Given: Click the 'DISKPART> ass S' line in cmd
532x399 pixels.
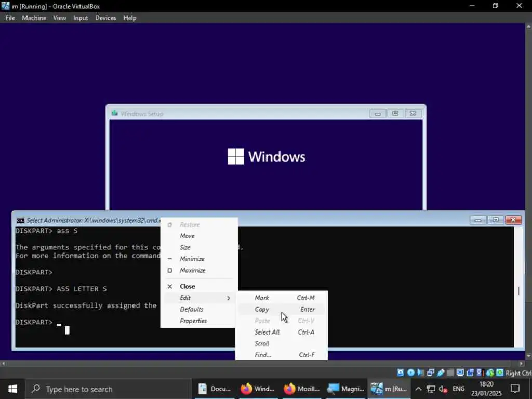Looking at the screenshot, I should pos(46,231).
